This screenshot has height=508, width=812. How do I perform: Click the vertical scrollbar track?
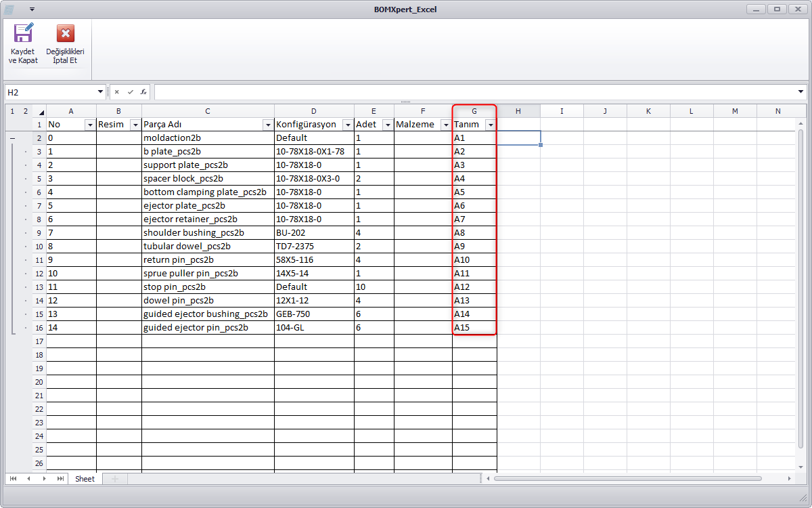(801, 295)
